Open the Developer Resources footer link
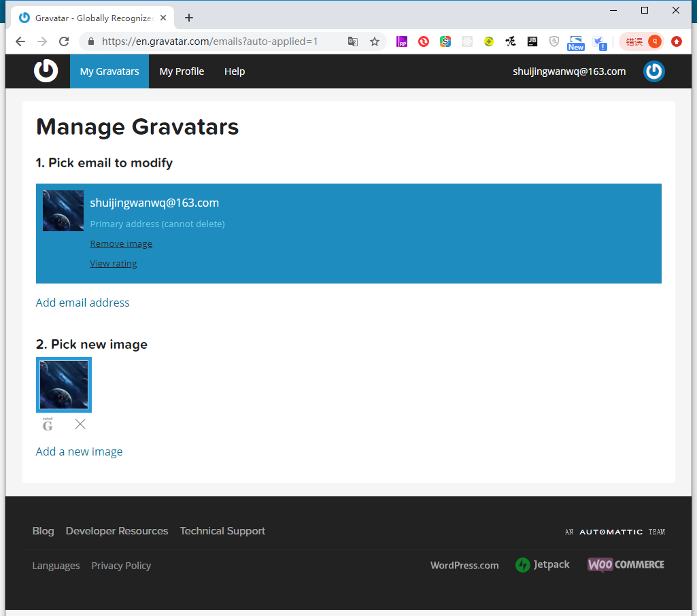This screenshot has height=616, width=697. pos(117,531)
